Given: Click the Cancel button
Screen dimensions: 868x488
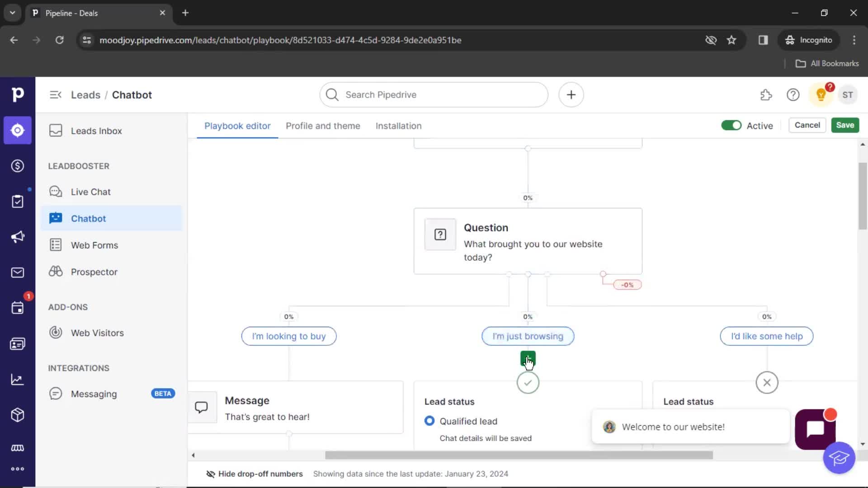Looking at the screenshot, I should [807, 125].
